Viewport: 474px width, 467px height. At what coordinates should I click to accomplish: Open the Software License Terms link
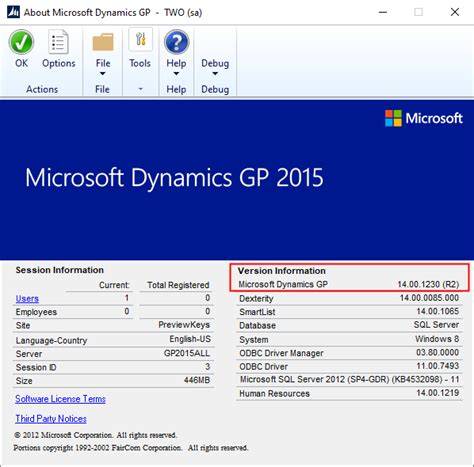[60, 399]
